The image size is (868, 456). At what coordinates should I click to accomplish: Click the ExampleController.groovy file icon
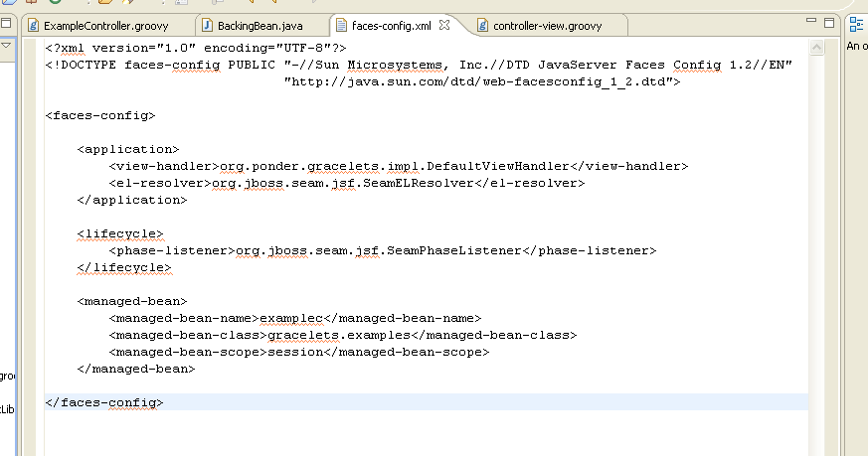pos(35,25)
